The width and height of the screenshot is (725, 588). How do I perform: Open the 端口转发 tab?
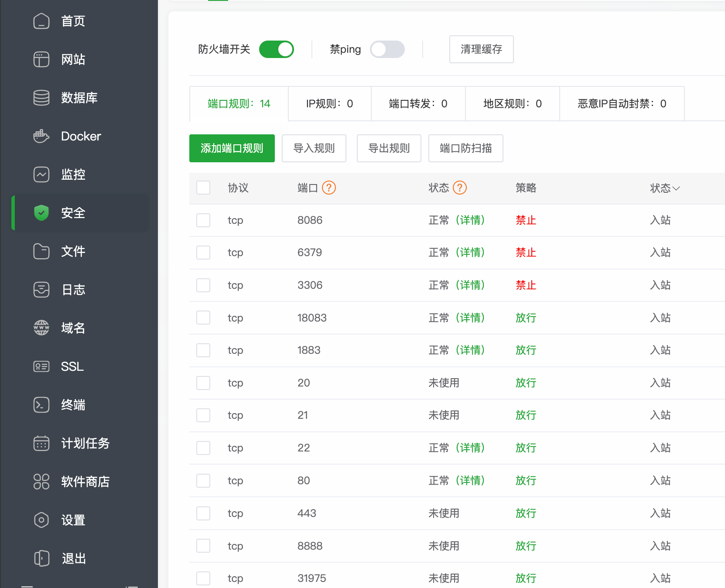[x=417, y=103]
